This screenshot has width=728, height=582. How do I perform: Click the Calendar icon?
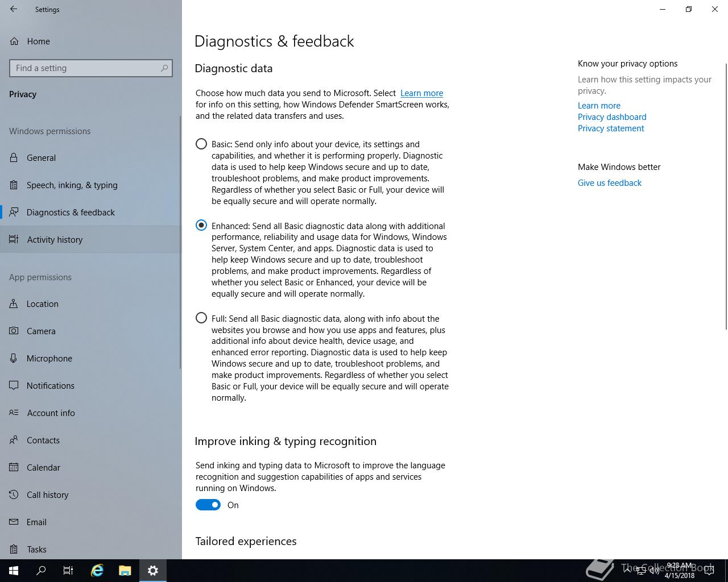[x=14, y=467]
